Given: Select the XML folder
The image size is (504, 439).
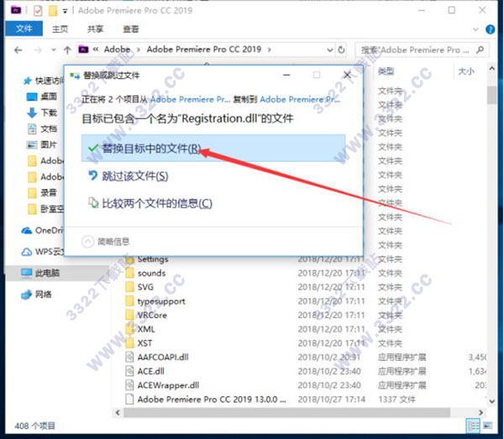Looking at the screenshot, I should 146,330.
